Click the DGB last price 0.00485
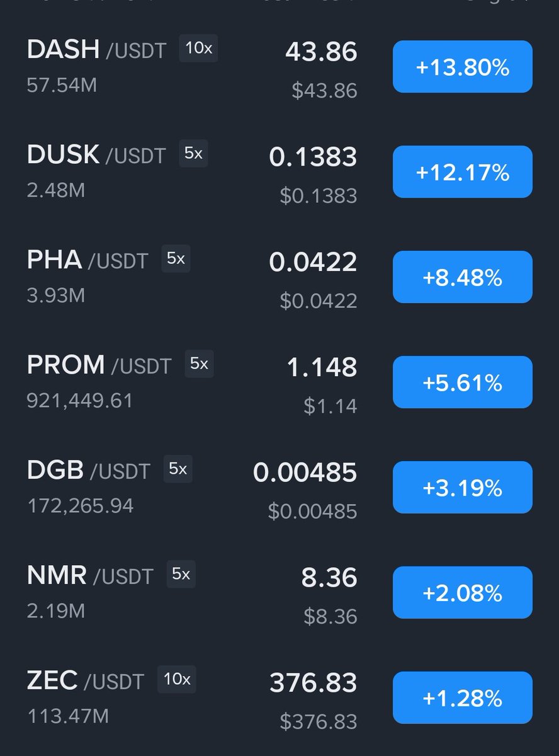Screen dimensions: 559x756 (305, 472)
